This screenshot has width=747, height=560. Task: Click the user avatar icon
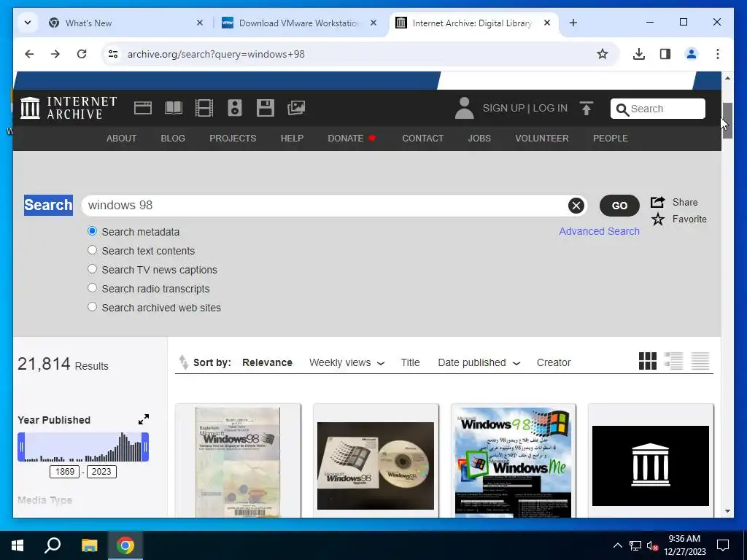click(x=464, y=108)
